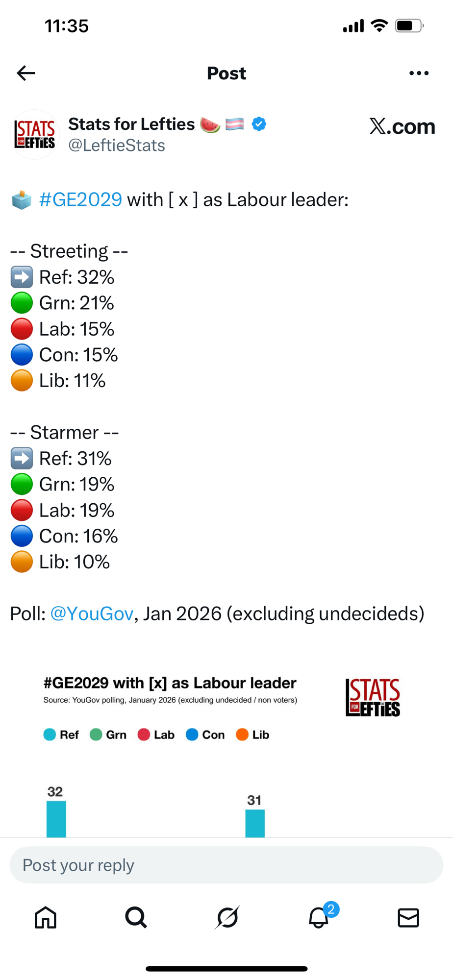This screenshot has width=453, height=980.
Task: Tap the blue verified badge
Action: coord(259,124)
